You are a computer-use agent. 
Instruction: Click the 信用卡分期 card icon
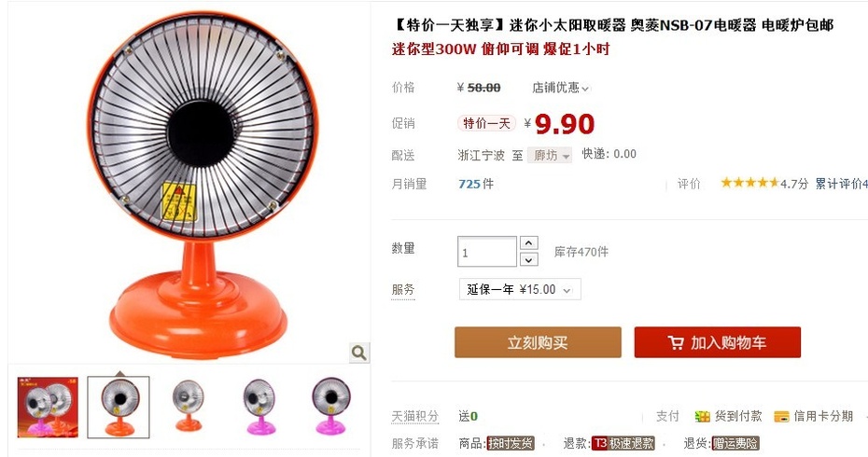click(x=781, y=416)
